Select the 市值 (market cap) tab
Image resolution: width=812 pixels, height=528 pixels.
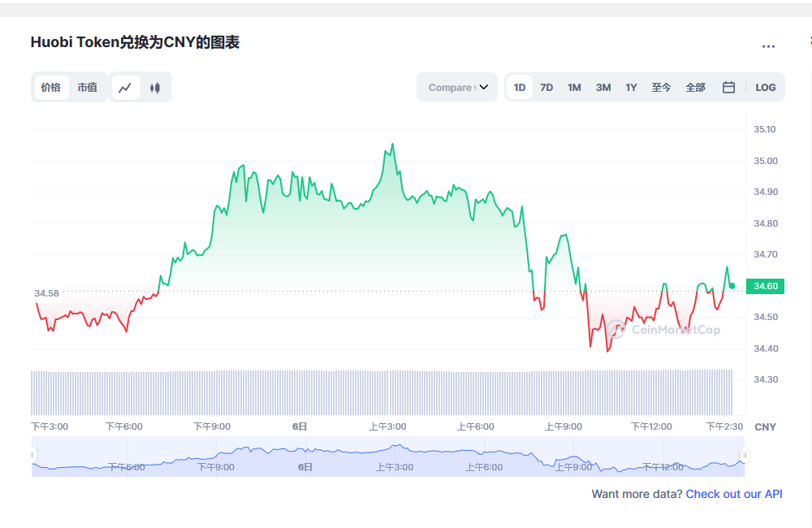click(87, 87)
